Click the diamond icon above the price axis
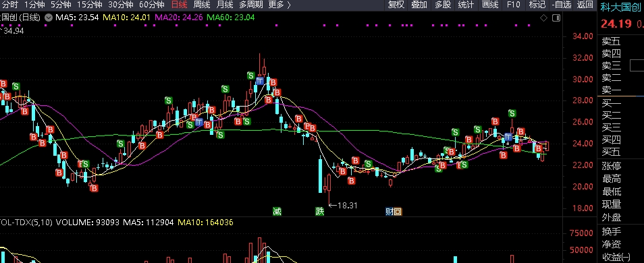The image size is (644, 263). (543, 18)
